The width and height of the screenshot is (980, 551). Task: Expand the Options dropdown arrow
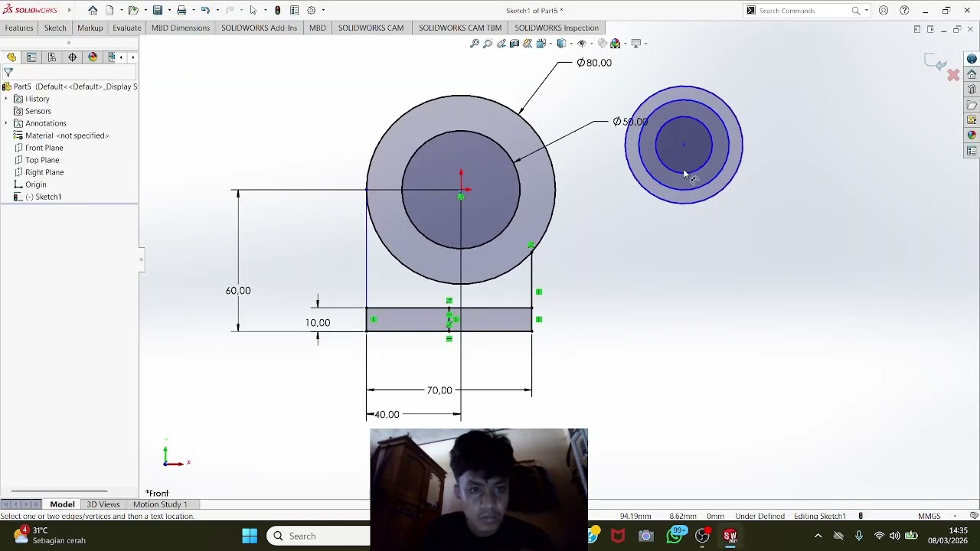[323, 11]
